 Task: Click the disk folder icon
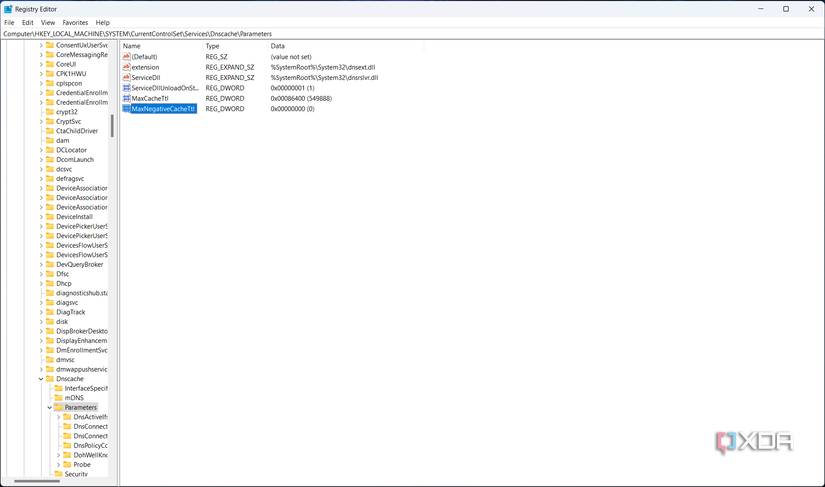pyautogui.click(x=50, y=321)
